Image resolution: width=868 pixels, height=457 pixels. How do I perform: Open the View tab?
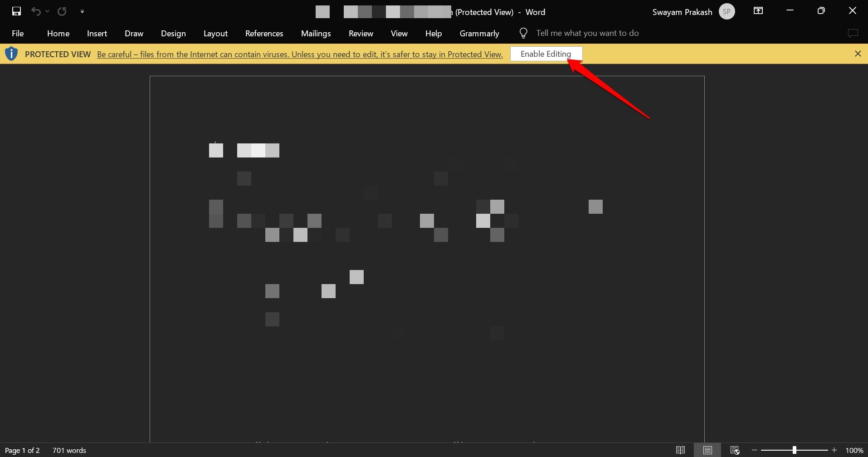click(399, 33)
